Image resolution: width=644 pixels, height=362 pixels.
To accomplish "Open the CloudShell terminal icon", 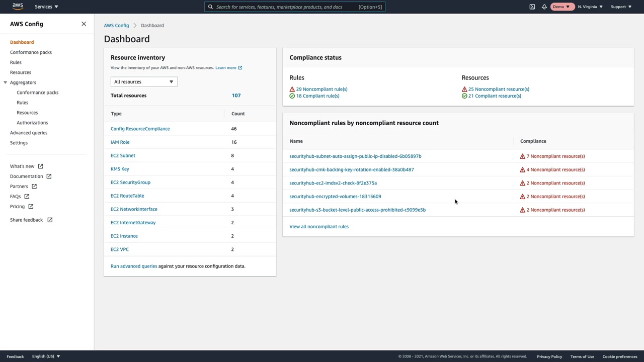I will (x=532, y=7).
